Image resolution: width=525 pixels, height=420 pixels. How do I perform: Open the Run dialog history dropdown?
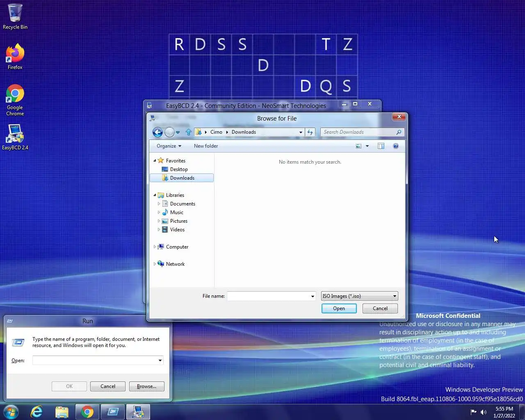pos(160,361)
